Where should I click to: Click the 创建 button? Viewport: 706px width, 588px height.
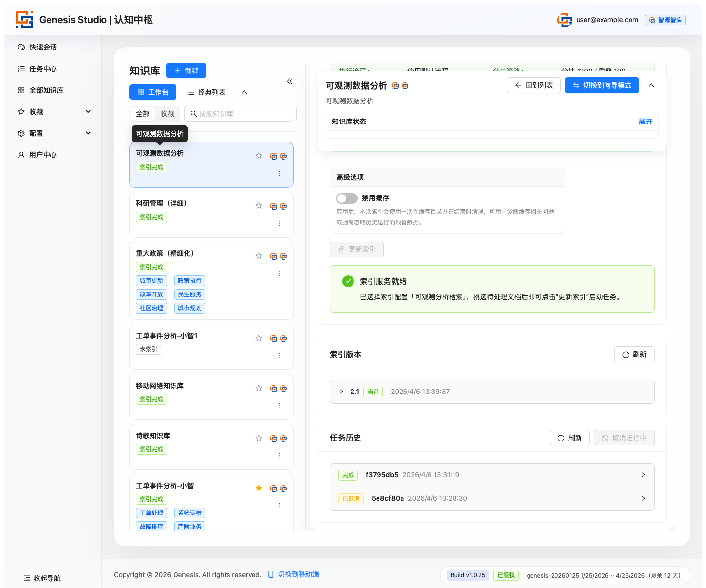186,71
